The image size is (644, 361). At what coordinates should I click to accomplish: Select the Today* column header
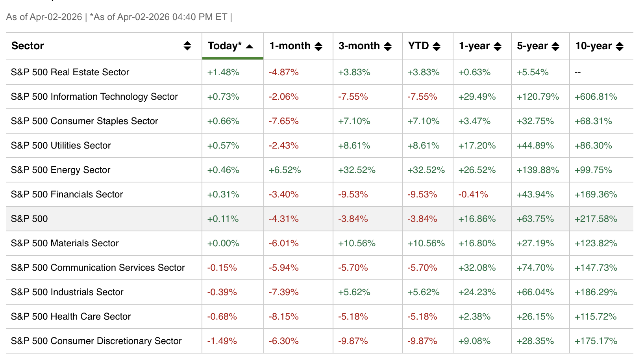224,46
